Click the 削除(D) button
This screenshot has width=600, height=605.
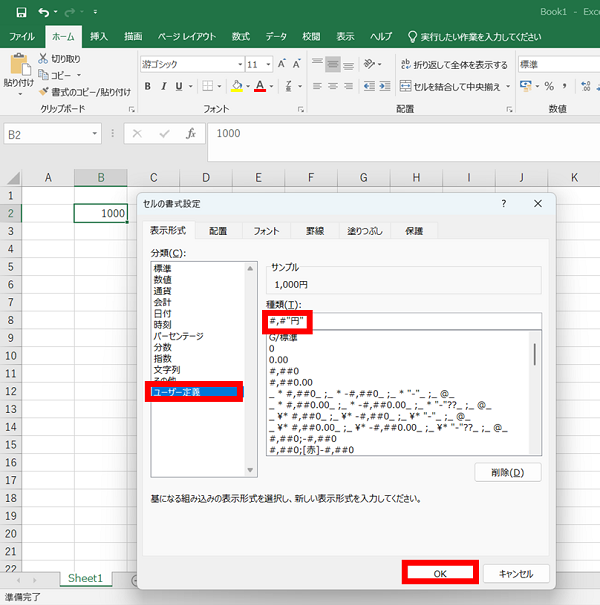tap(507, 473)
